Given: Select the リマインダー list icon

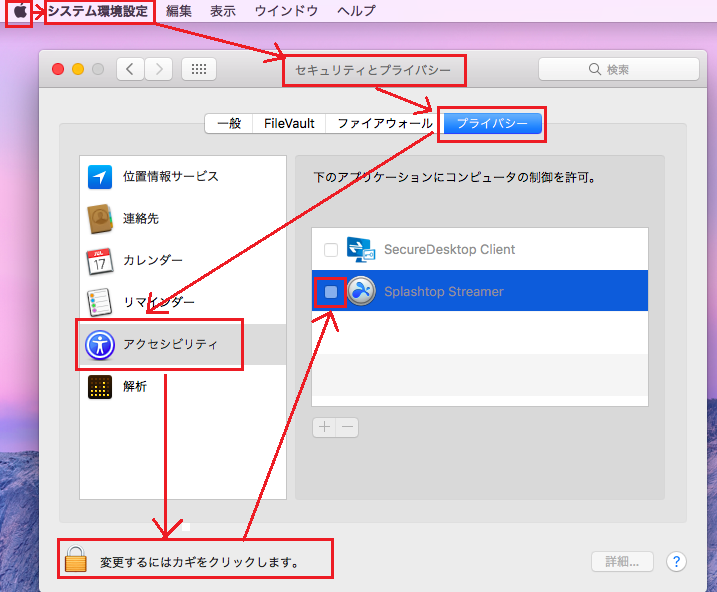Looking at the screenshot, I should (x=100, y=302).
